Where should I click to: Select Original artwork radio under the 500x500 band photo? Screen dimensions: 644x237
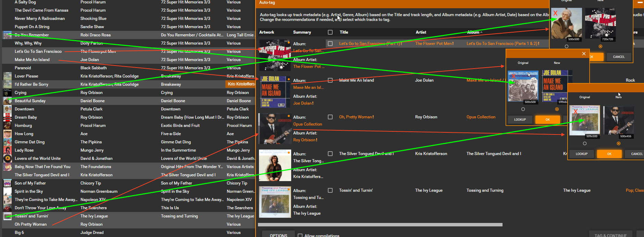(x=523, y=109)
